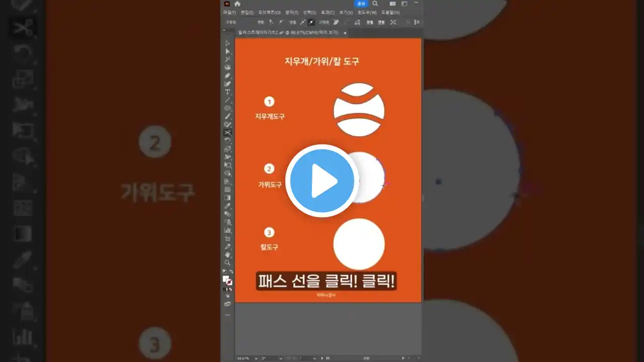Open the 오브젝트(O) Object menu
Viewport: 644px width, 362px height.
coord(269,13)
